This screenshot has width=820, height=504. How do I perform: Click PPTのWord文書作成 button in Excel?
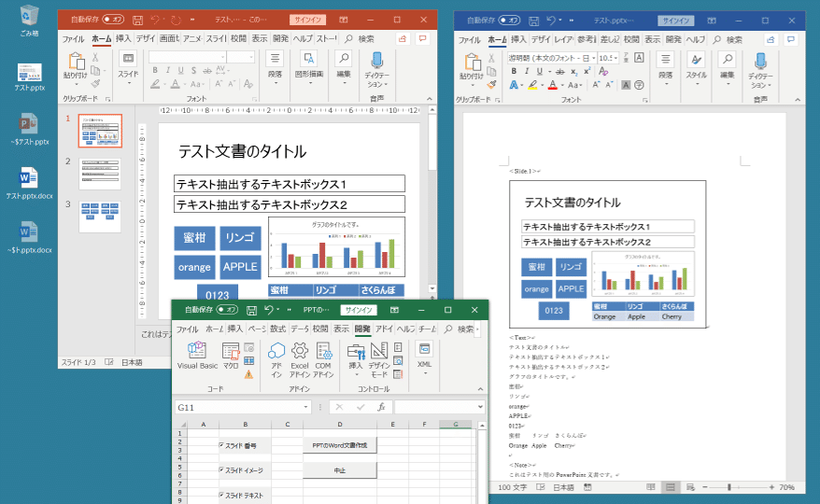click(339, 445)
